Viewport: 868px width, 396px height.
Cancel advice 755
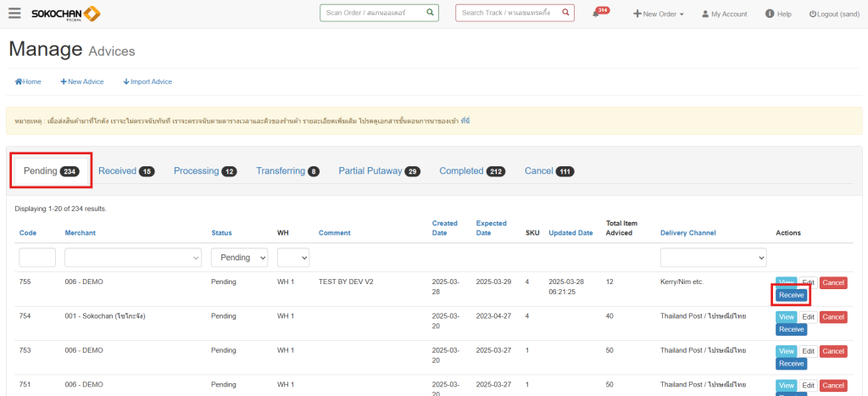(833, 283)
